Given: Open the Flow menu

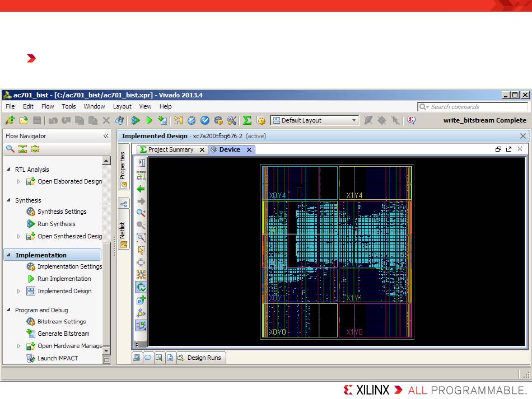Looking at the screenshot, I should coord(48,106).
